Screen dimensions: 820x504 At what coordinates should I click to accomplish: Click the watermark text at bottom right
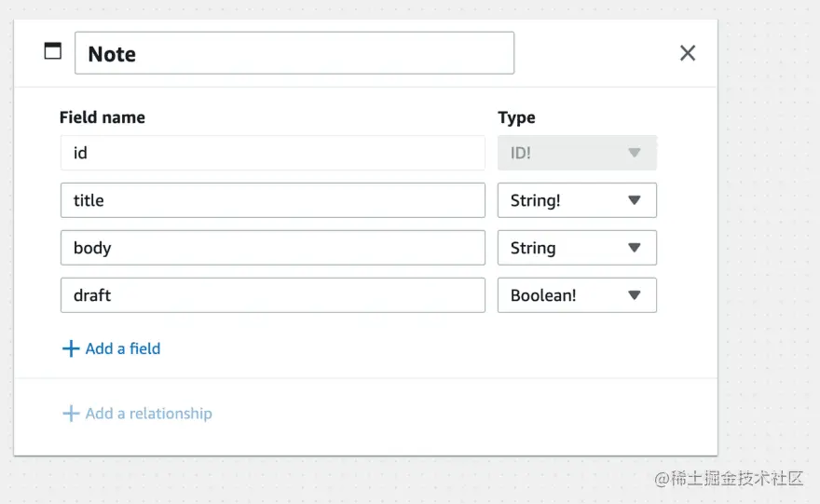click(728, 478)
